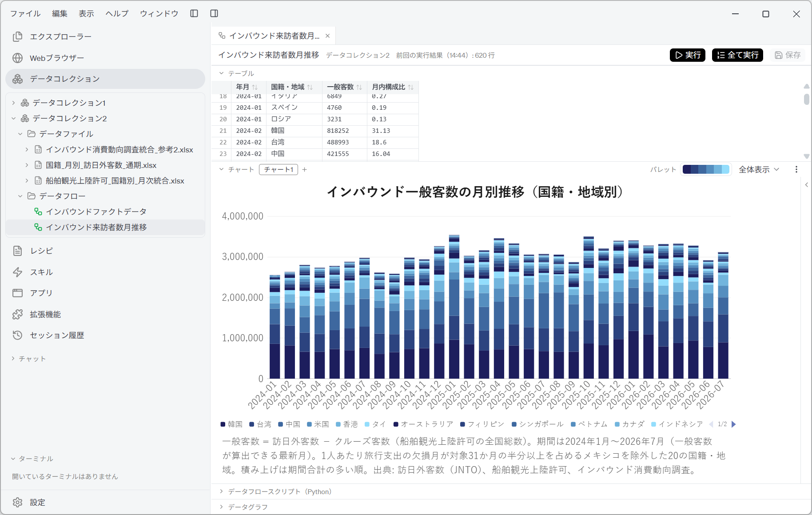Open the ファイル menu
Viewport: 812px width, 515px height.
[x=25, y=13]
